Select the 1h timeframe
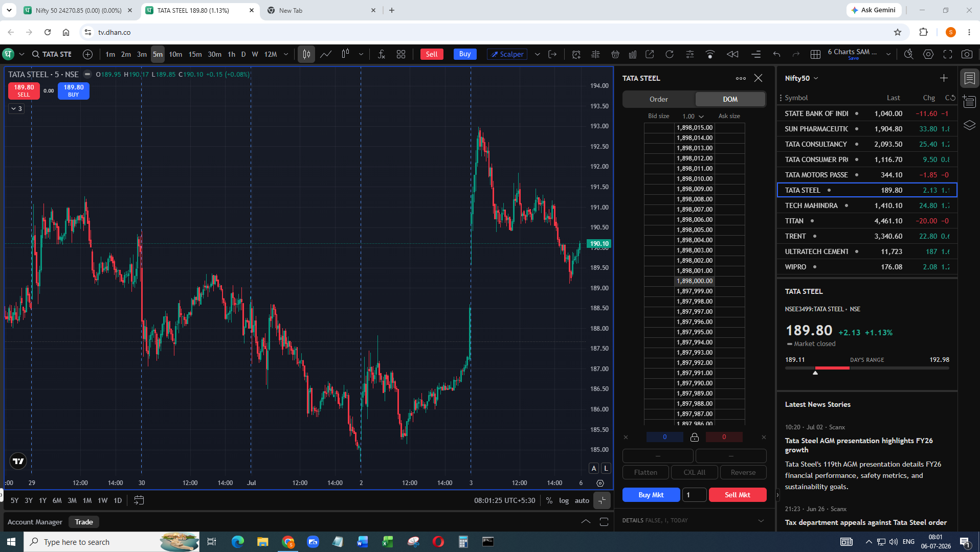 point(231,54)
